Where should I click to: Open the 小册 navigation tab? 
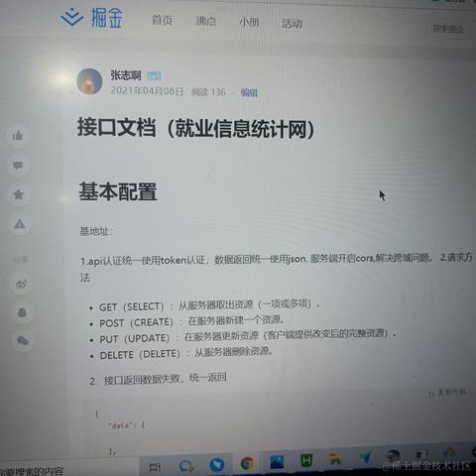[x=249, y=22]
